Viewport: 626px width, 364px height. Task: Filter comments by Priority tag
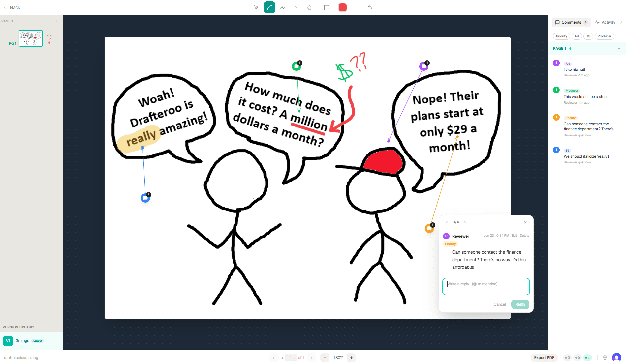[x=561, y=36]
